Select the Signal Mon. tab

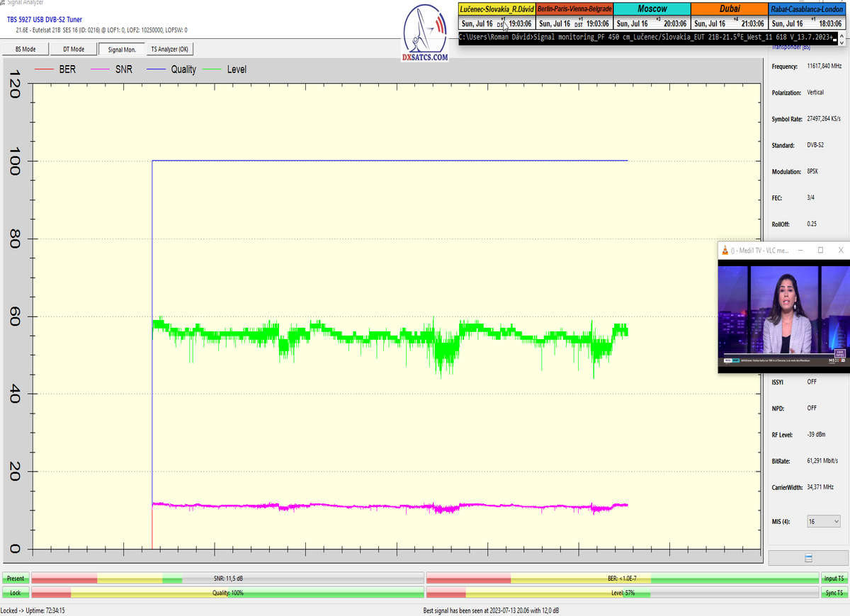point(122,50)
